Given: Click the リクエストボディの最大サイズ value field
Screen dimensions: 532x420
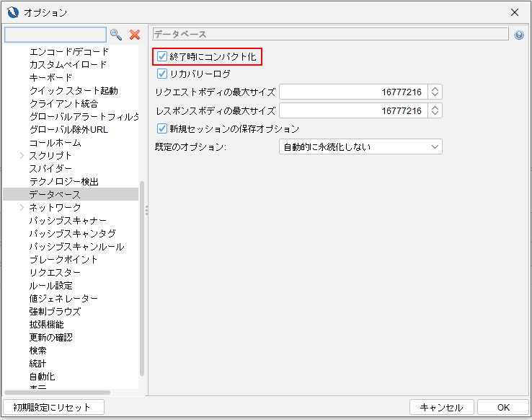Looking at the screenshot, I should [353, 92].
